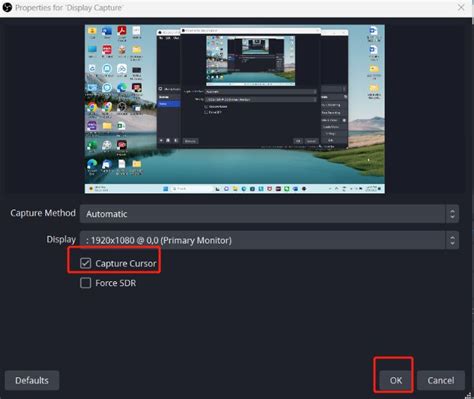474x399 pixels.
Task: Enable the Force SDR checkbox
Action: 85,283
